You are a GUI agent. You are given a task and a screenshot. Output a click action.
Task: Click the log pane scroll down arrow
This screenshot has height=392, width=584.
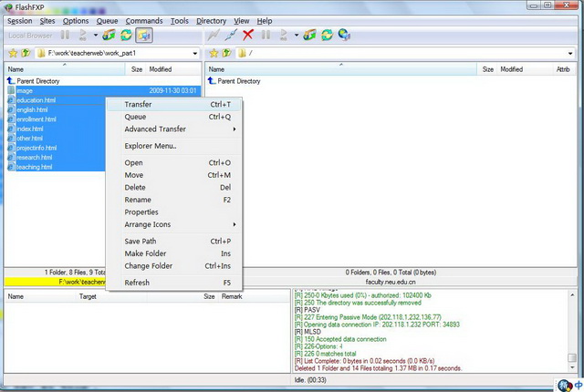tap(572, 367)
